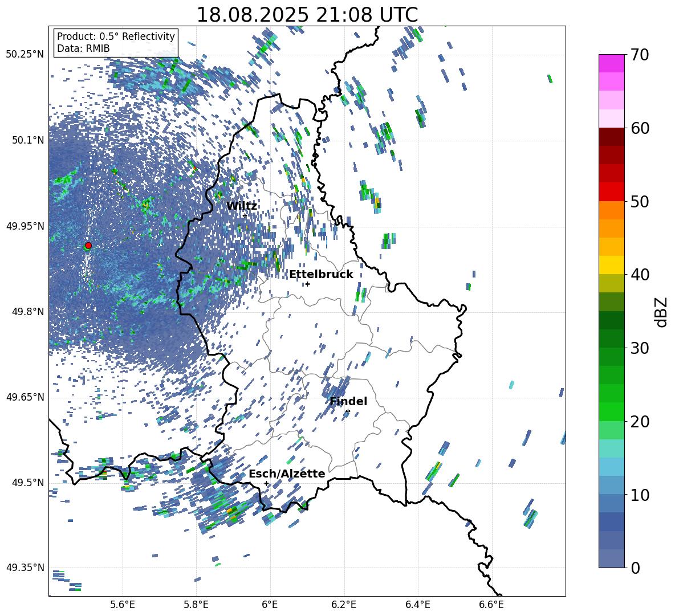Click the bright green colorbar swatch at 20

point(611,411)
